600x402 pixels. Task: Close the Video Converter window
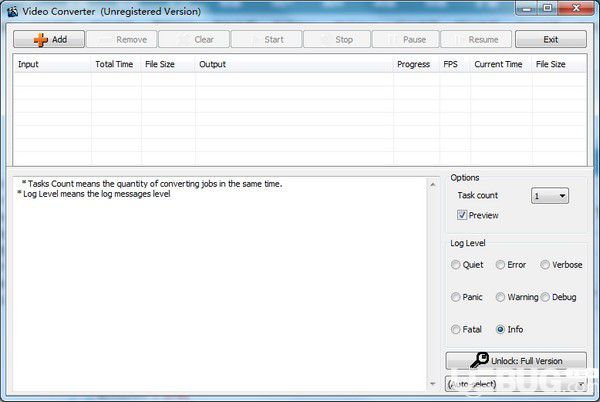click(x=576, y=8)
